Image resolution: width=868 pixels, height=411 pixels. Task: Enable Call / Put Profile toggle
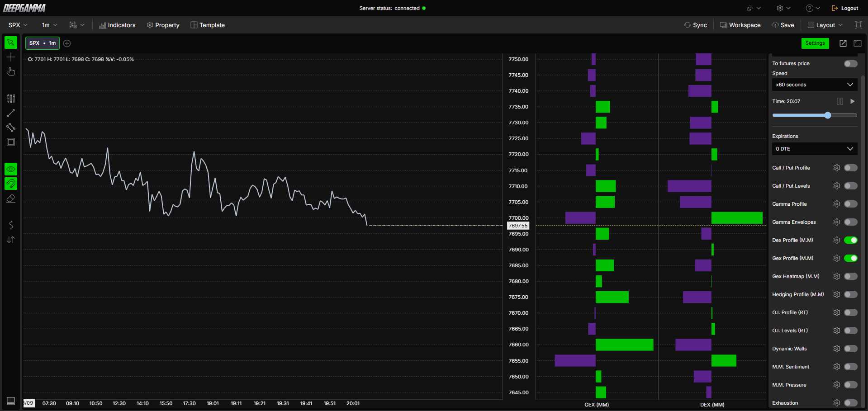point(851,168)
